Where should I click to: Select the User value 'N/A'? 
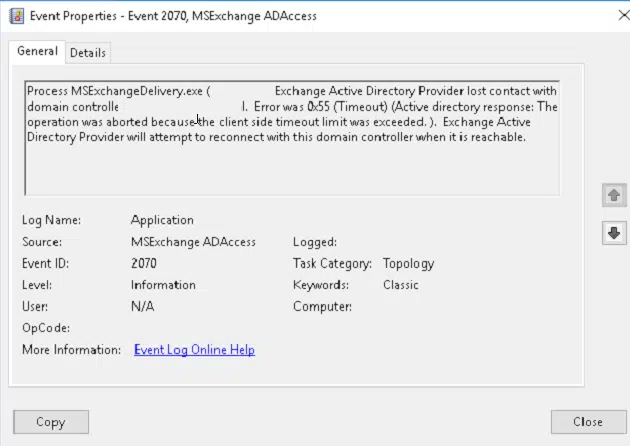click(x=143, y=307)
